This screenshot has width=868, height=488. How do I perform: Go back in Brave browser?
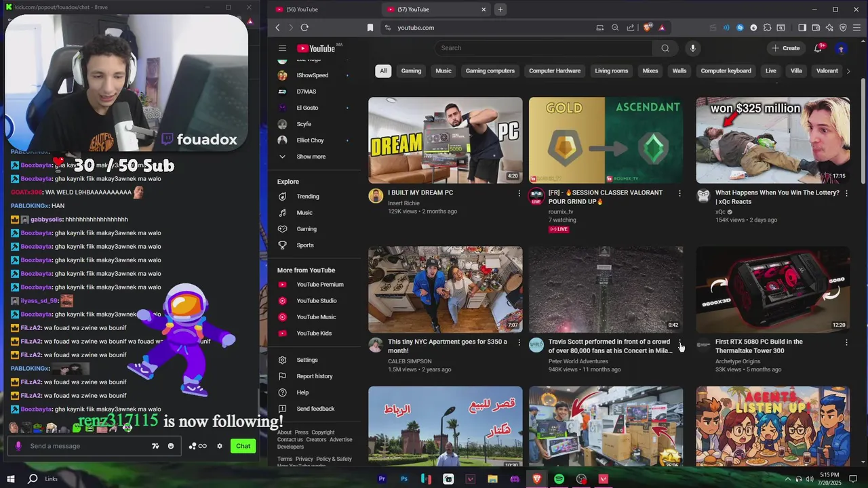click(277, 28)
